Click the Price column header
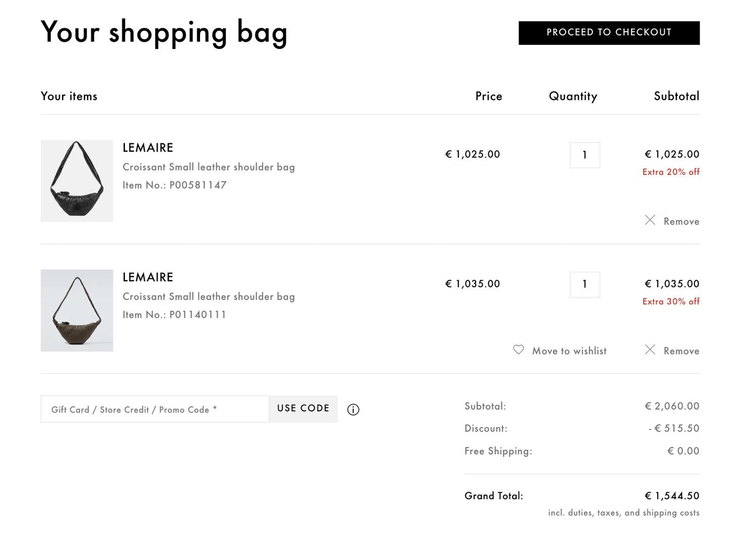Screen dimensions: 756x540 coord(489,96)
